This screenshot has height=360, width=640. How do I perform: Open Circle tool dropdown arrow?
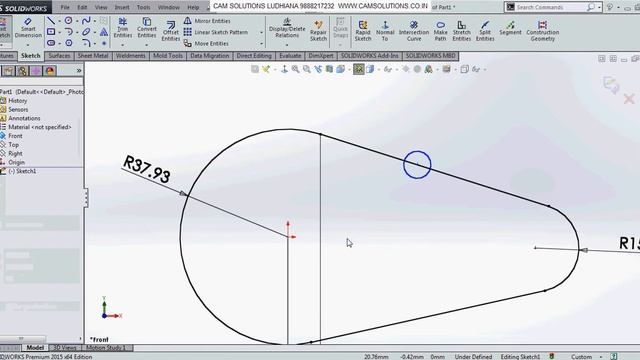[77, 21]
